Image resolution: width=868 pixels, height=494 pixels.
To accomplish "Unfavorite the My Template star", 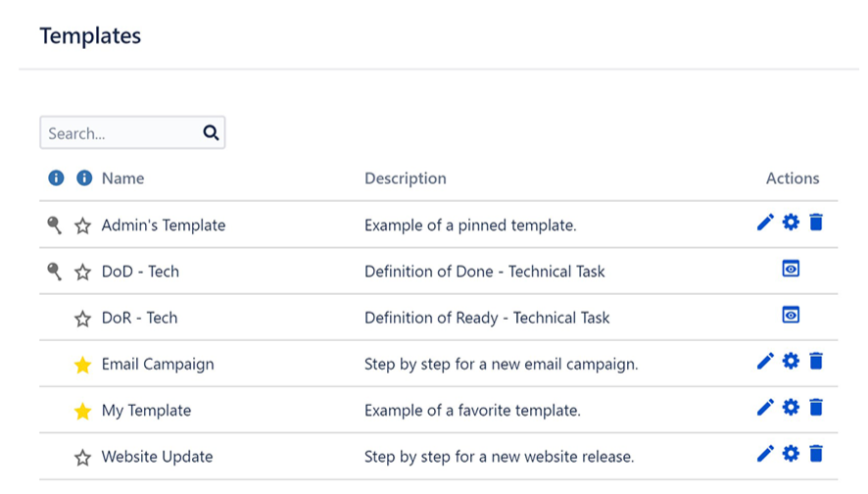I will (x=82, y=411).
